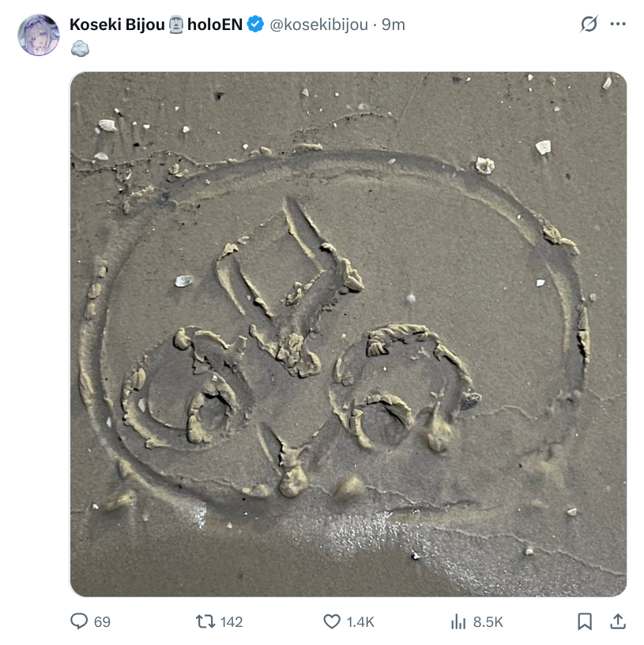Click the 142 reposts count
This screenshot has width=644, height=645.
(x=232, y=621)
